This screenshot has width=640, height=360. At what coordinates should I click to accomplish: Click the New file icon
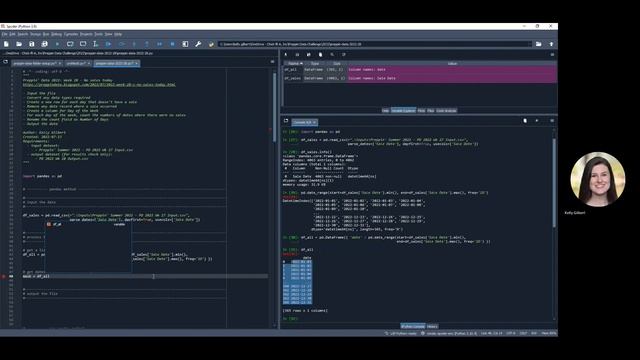tap(6, 44)
